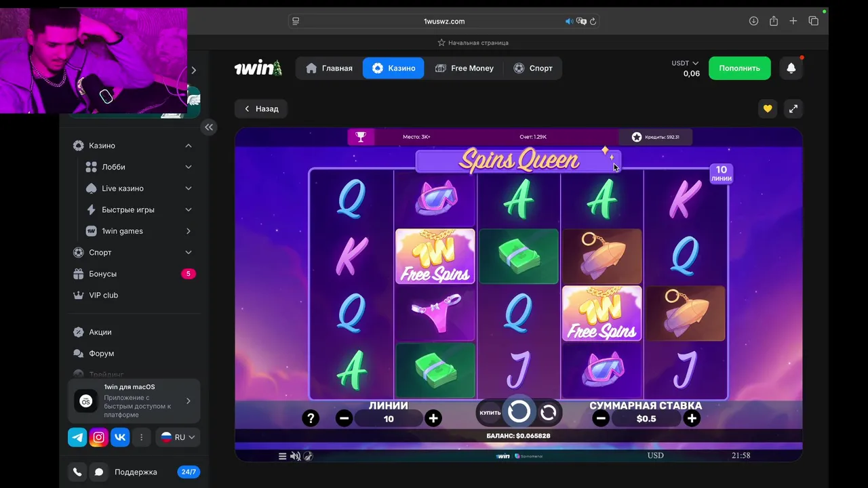The width and height of the screenshot is (868, 488).
Task: Click the stream overlay side arrow
Action: click(x=193, y=70)
